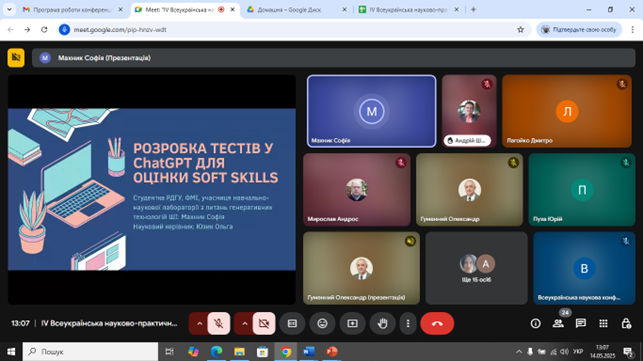
Task: Switch to the Gmail conference program tab
Action: tap(73, 9)
